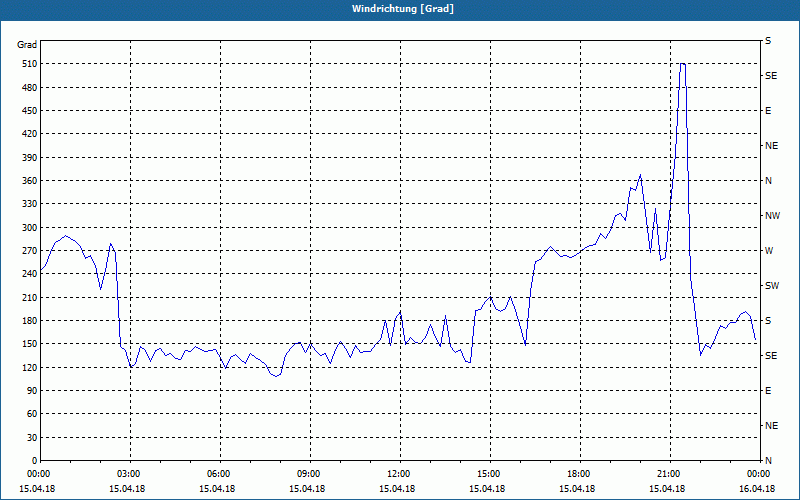This screenshot has width=800, height=500.
Task: Click the 210 degree axis label
Action: coord(30,297)
